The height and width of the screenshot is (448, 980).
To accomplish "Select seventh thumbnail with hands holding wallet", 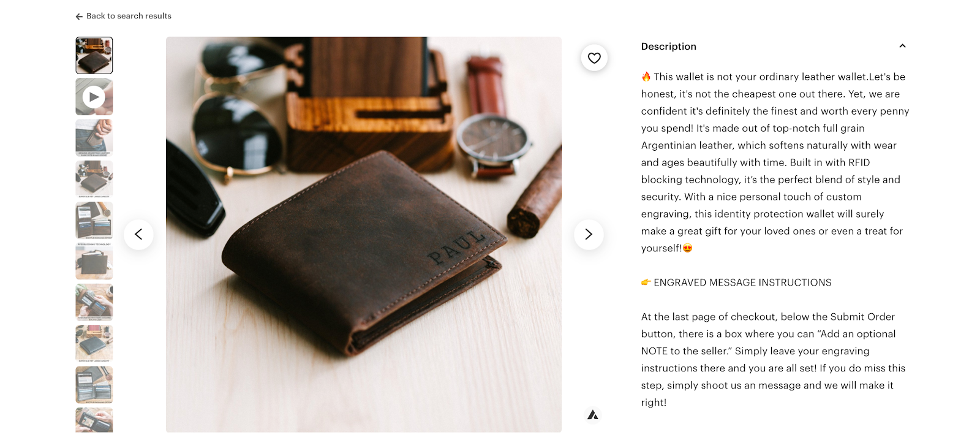I will pos(94,302).
